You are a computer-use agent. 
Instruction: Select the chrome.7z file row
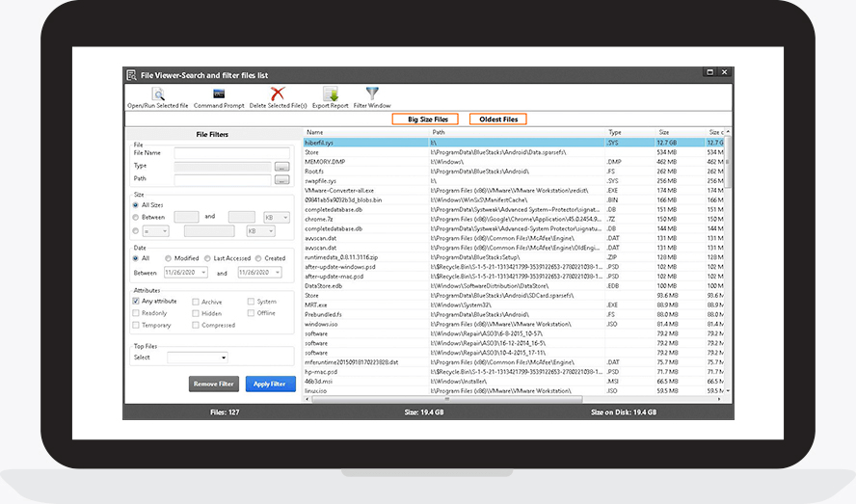(x=513, y=219)
